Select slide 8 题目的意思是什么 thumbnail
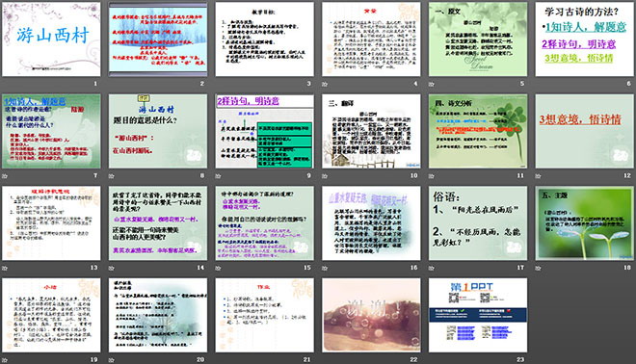Viewport: 636px width, 364px height. pyautogui.click(x=158, y=131)
